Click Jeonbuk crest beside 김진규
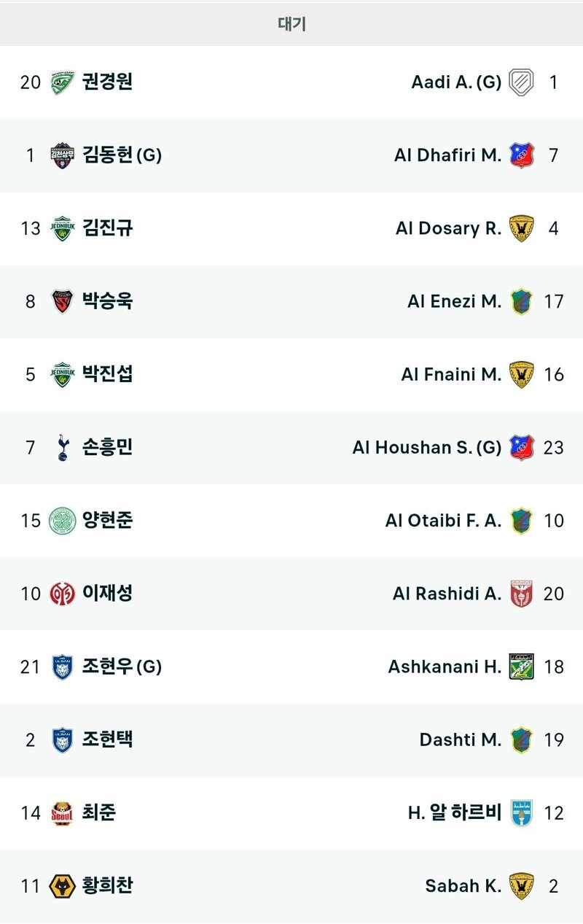Screen dimensions: 583x924 click(63, 228)
